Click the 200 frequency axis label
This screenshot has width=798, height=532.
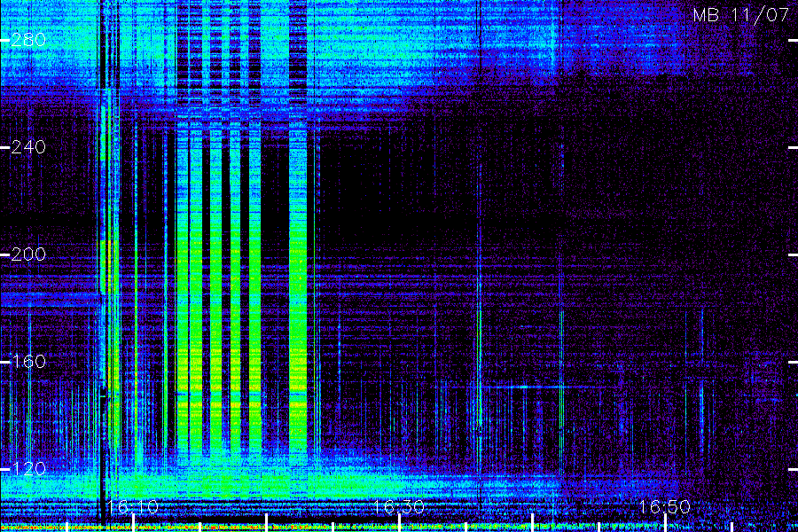click(x=28, y=254)
